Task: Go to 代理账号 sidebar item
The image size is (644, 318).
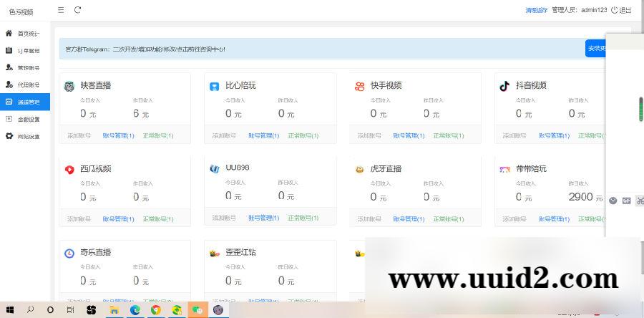Action: 25,85
